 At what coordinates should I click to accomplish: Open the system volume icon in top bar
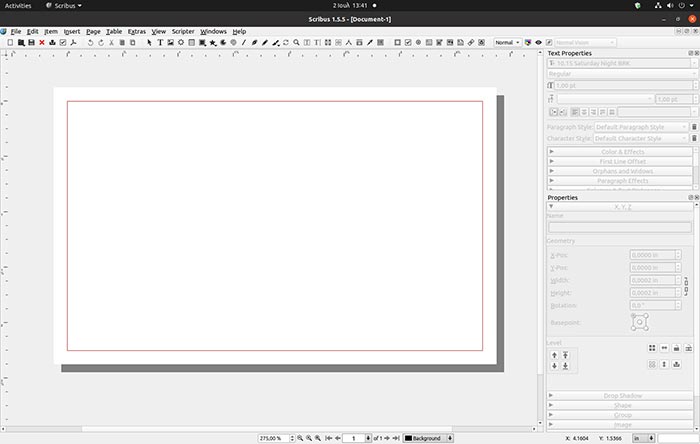tap(670, 6)
